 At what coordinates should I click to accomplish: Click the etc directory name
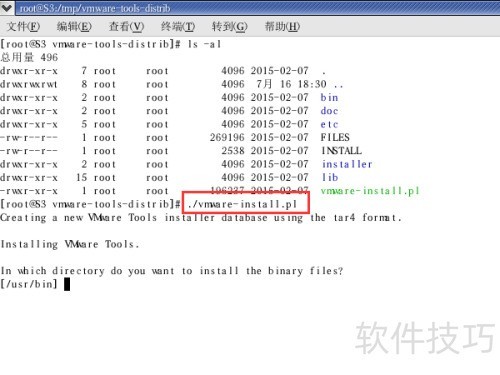pyautogui.click(x=329, y=124)
